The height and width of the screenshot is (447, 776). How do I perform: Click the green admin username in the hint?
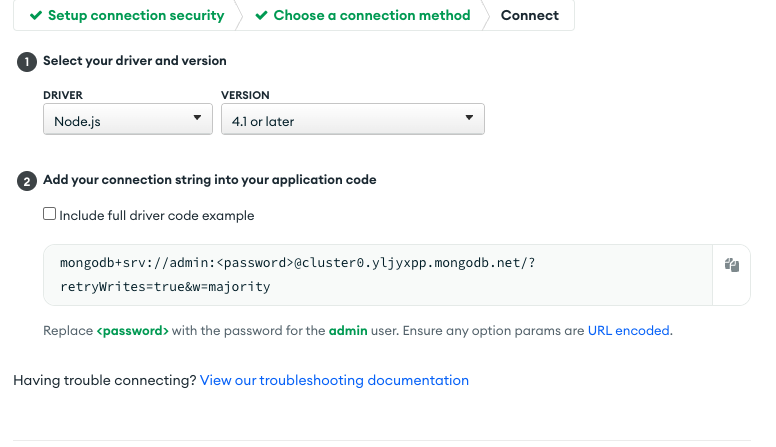coord(348,331)
